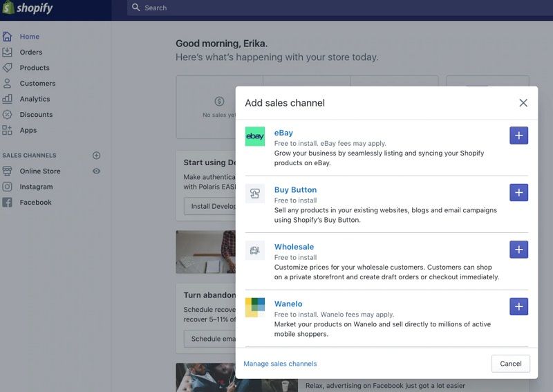Viewport: 553px width, 392px height.
Task: Close the Add sales channel dialog
Action: pos(523,103)
